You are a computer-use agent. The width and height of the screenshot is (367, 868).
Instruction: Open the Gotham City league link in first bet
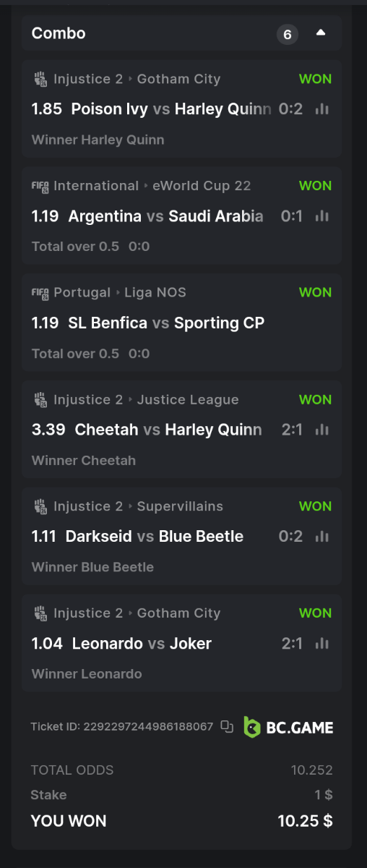tap(178, 79)
